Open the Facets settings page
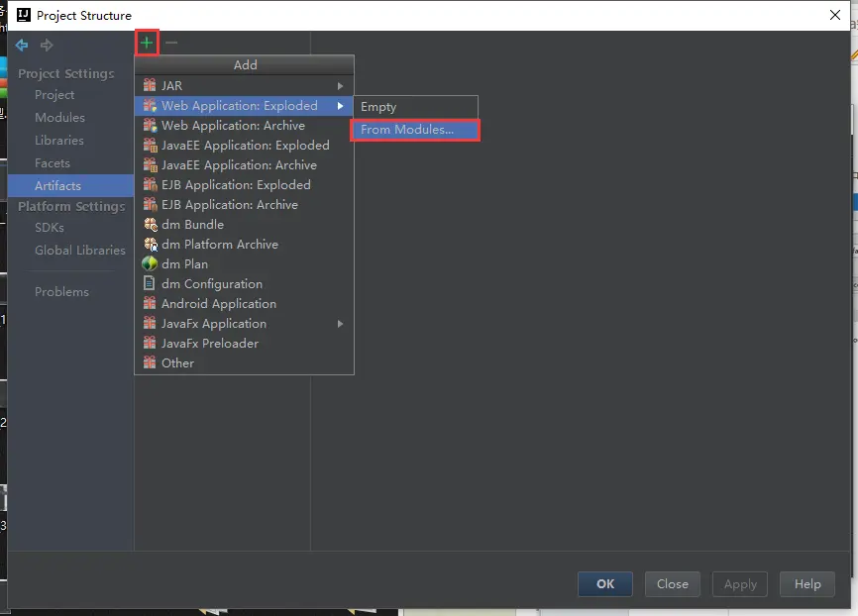Screen dimensions: 858x616 pyautogui.click(x=53, y=163)
